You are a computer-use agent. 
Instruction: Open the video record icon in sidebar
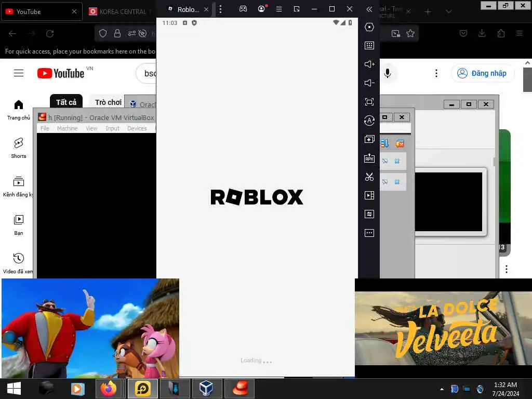click(369, 195)
